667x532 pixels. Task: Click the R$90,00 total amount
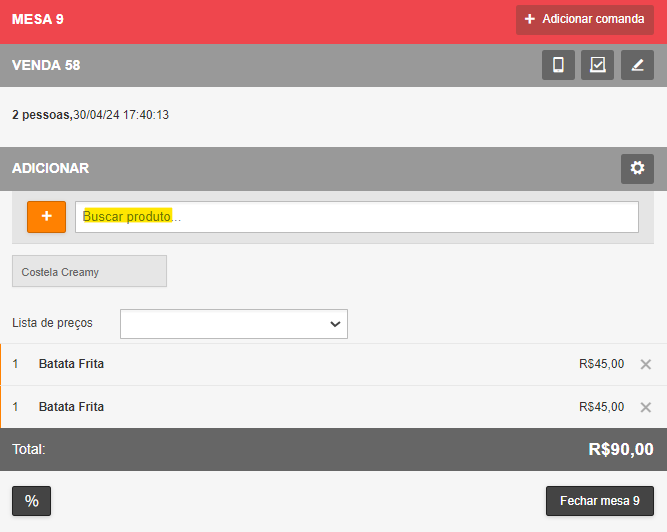coord(620,450)
